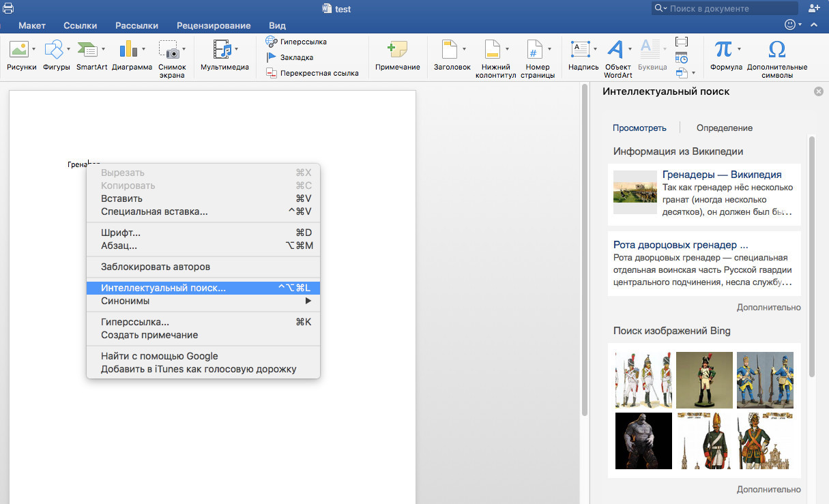The image size is (829, 504).
Task: Type in the Поиск в документе field
Action: (729, 8)
